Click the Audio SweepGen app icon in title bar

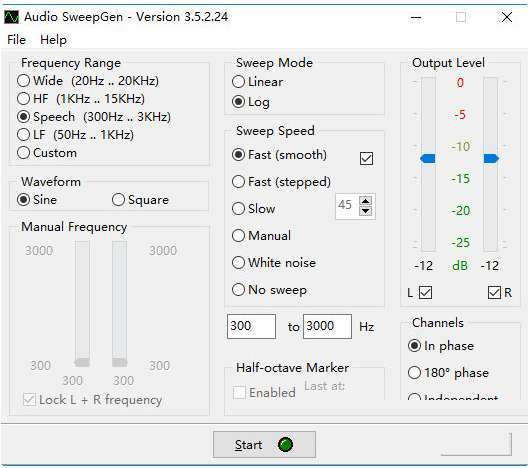coord(11,17)
